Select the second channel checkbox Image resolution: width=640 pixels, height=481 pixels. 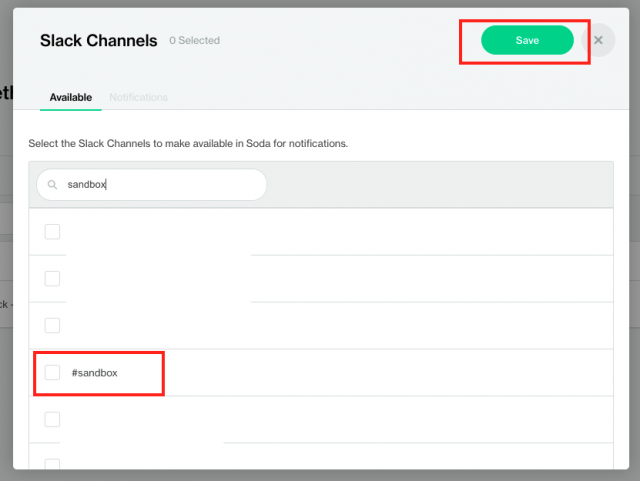pos(52,279)
